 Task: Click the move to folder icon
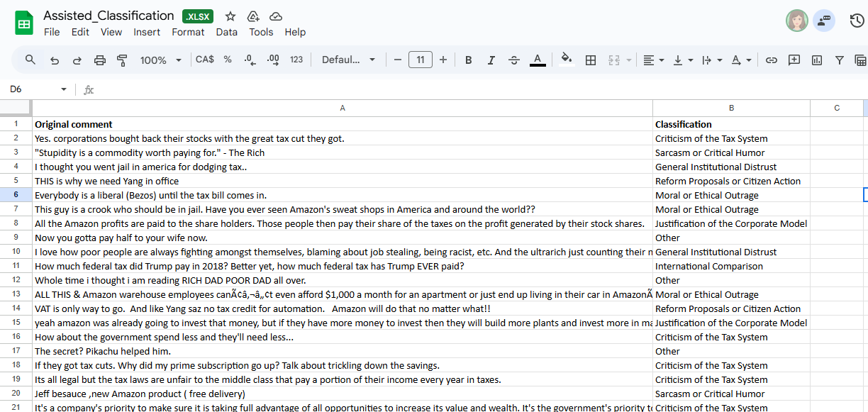click(253, 16)
